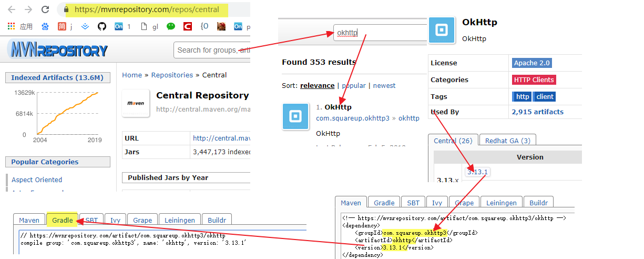Click the 'http' tag badge
The height and width of the screenshot is (259, 644).
(523, 96)
